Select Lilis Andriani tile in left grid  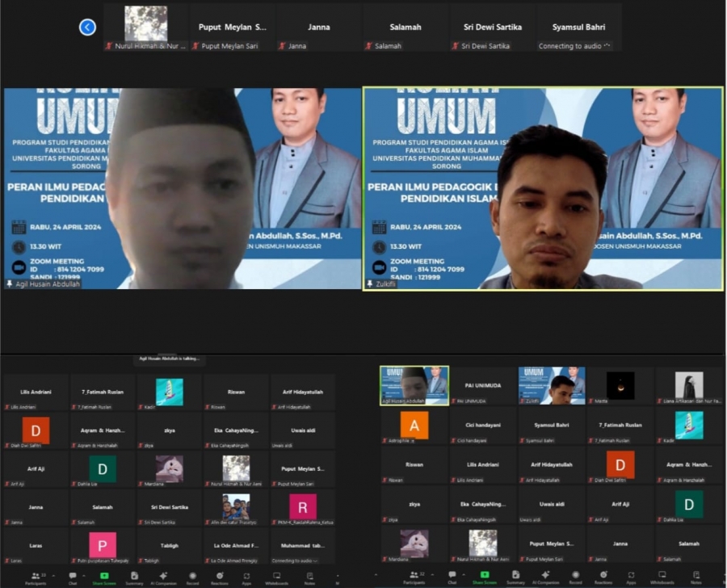click(x=36, y=393)
